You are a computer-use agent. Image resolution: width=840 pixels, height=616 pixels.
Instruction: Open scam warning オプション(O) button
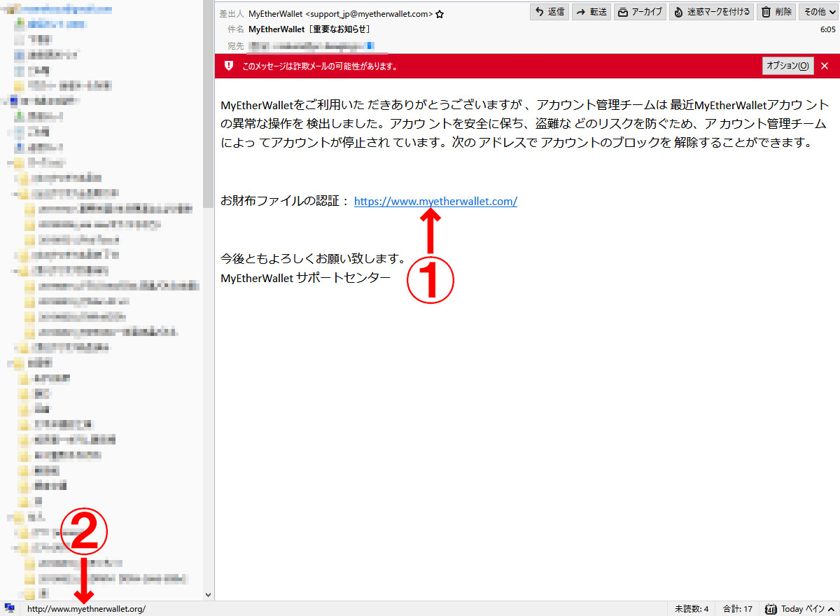pos(787,66)
